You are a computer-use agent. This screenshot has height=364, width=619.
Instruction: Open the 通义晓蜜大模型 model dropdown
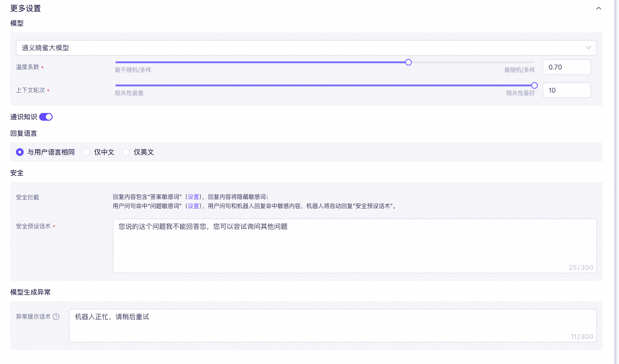[x=306, y=48]
